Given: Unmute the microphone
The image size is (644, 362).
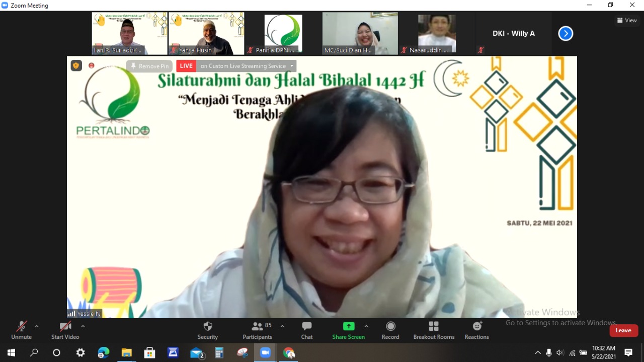Looking at the screenshot, I should tap(21, 330).
